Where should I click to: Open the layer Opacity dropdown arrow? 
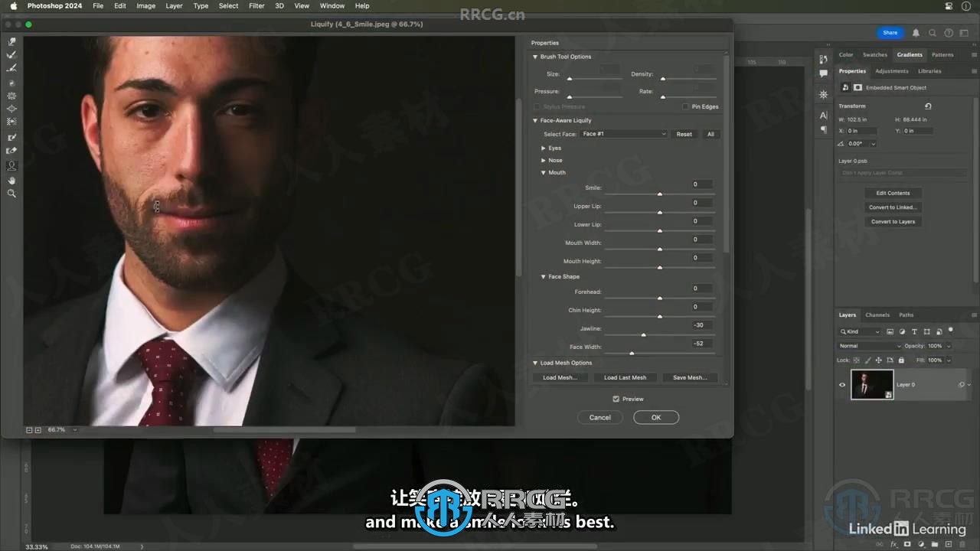[949, 346]
